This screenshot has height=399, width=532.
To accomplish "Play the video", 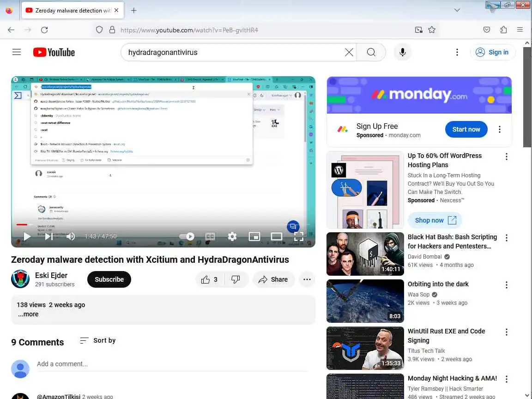I will 27,236.
